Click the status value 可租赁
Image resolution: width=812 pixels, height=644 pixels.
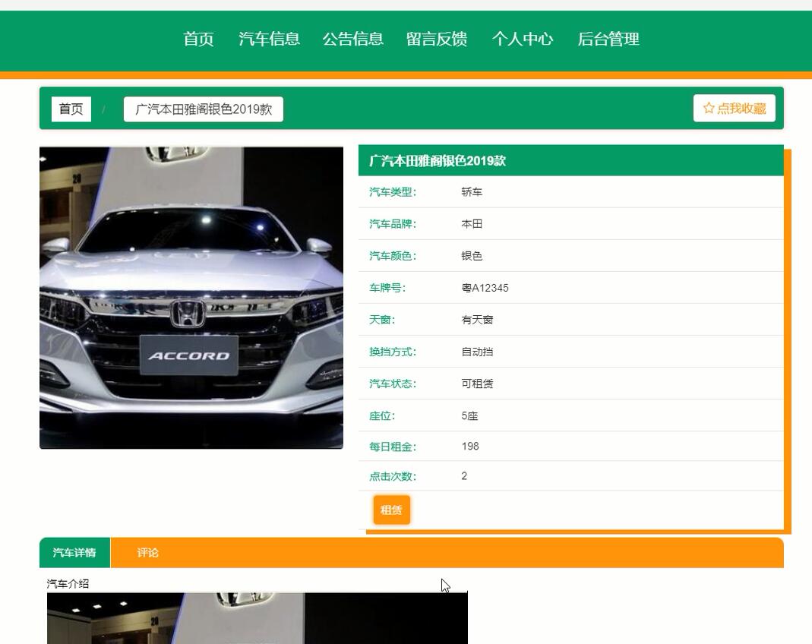point(477,384)
